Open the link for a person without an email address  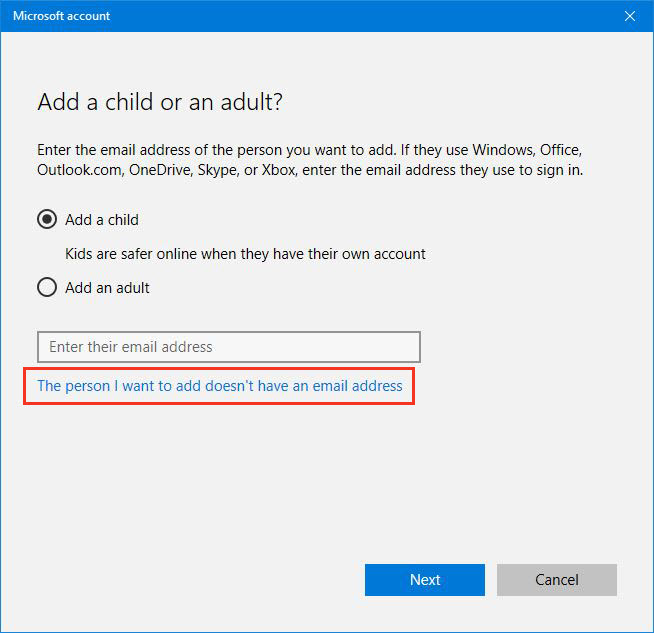tap(219, 386)
